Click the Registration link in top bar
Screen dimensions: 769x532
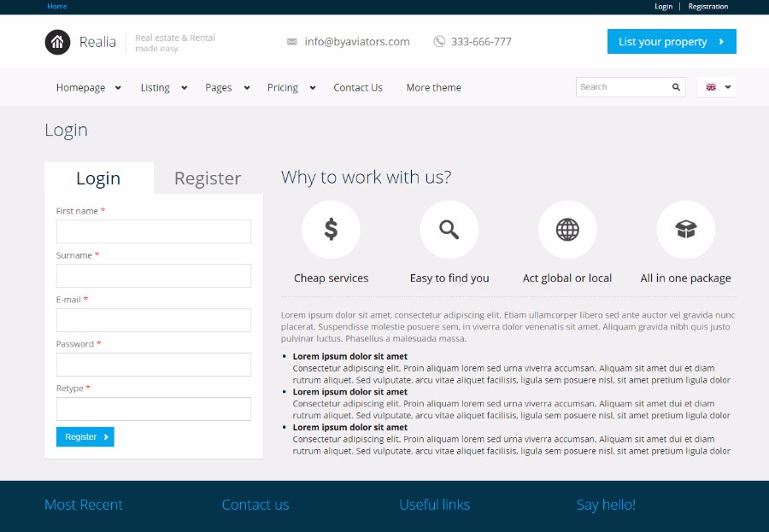click(x=707, y=6)
